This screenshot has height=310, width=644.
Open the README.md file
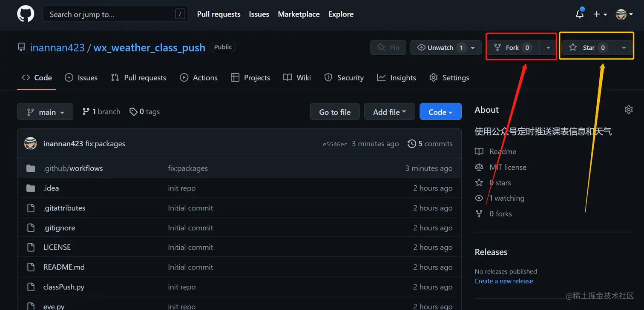pos(64,267)
